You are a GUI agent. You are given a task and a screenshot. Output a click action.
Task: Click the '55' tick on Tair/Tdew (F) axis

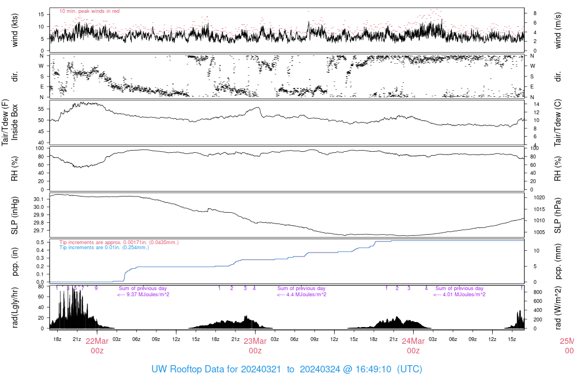40,109
